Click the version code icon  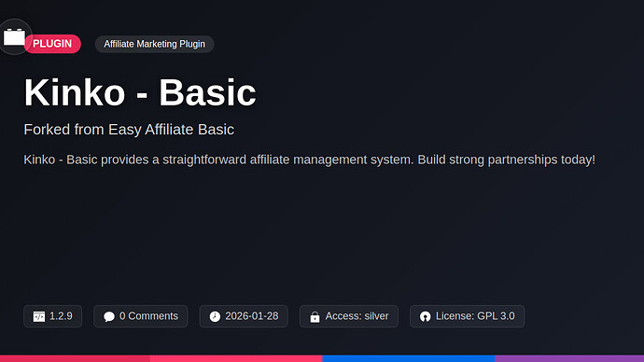[x=39, y=316]
